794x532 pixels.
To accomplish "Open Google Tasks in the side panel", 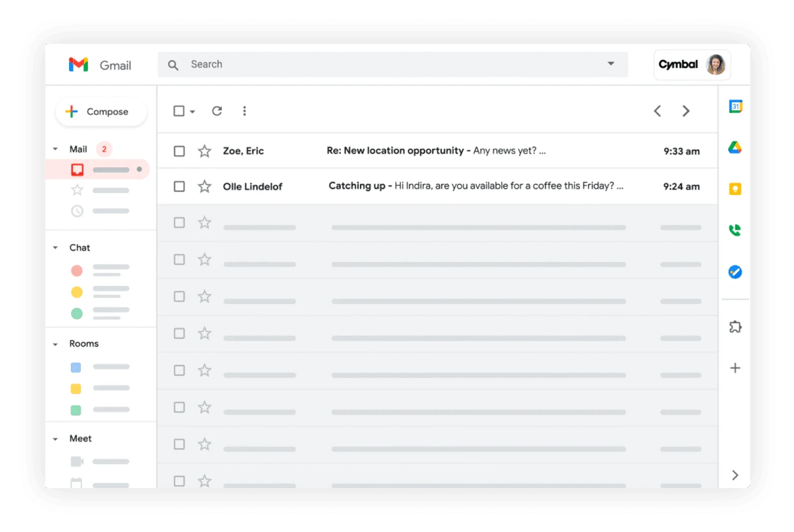I will tap(735, 272).
